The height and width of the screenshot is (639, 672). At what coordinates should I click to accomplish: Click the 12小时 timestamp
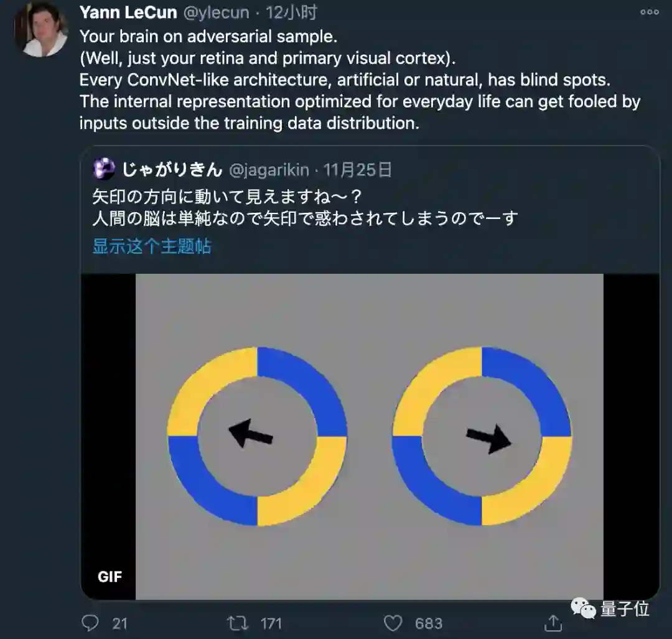[x=291, y=12]
